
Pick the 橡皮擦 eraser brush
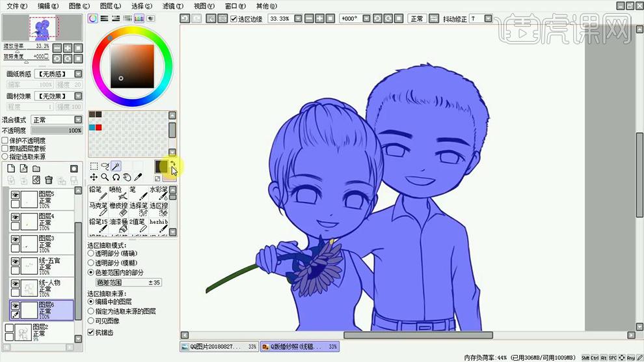click(x=119, y=209)
